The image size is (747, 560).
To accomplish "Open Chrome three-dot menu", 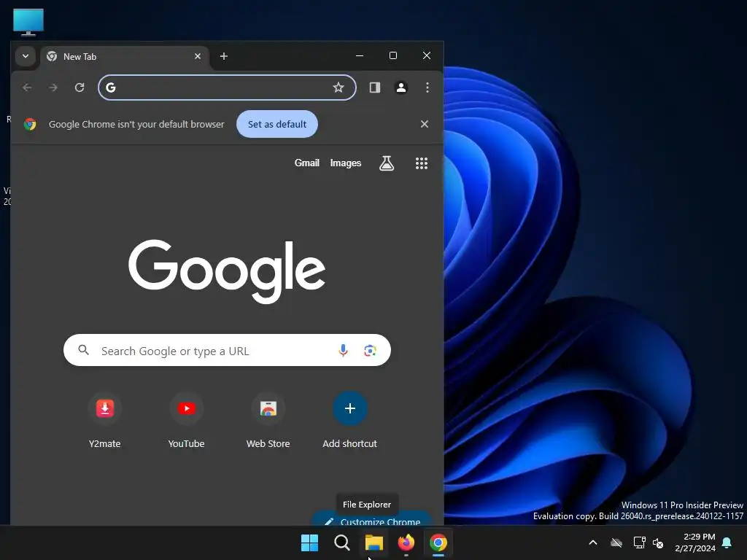I will (x=427, y=87).
